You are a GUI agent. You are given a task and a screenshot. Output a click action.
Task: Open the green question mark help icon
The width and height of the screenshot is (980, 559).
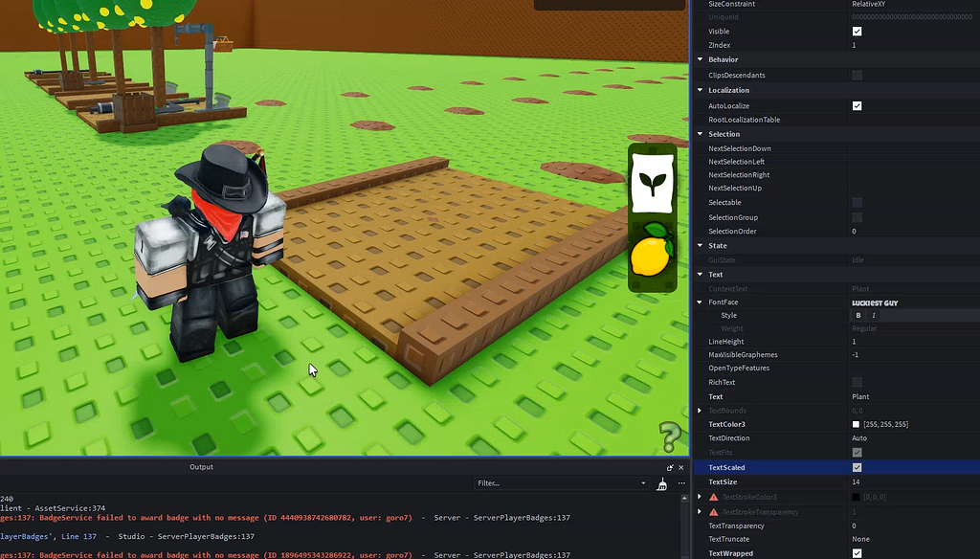coord(670,436)
